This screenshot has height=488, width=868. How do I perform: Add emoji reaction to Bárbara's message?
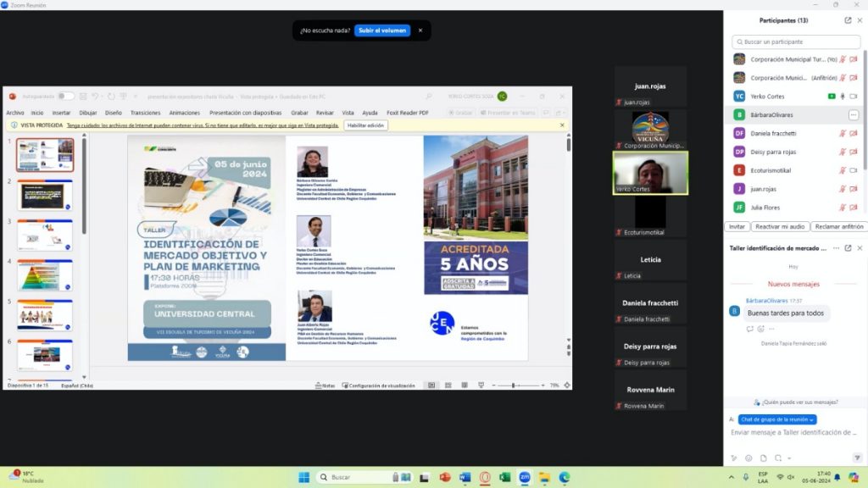(x=760, y=329)
